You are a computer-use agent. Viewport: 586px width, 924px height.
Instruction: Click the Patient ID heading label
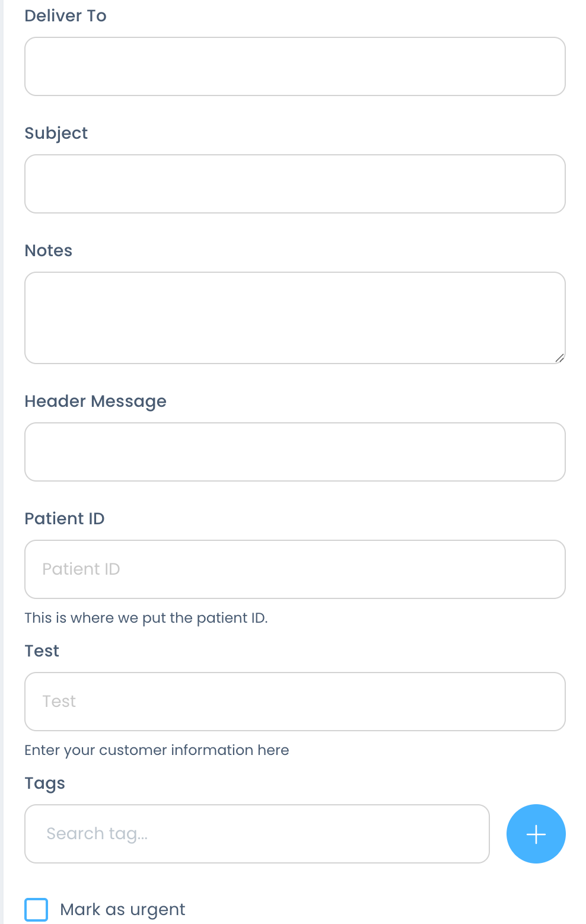64,519
